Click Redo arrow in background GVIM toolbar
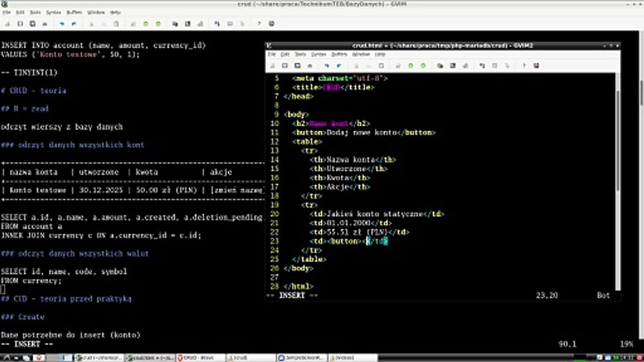Viewport: 644px width, 362px height. 74,24
